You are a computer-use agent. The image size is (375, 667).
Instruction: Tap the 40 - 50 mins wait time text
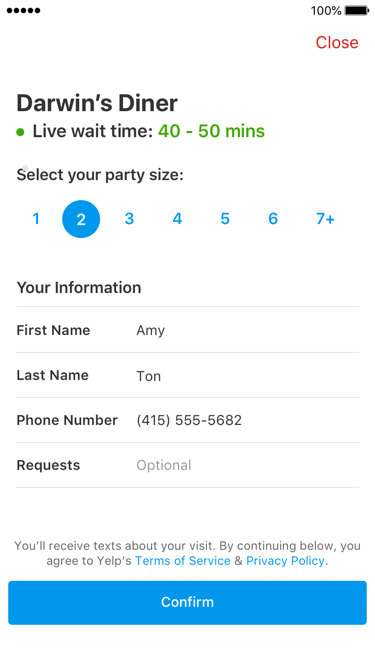coord(211,131)
